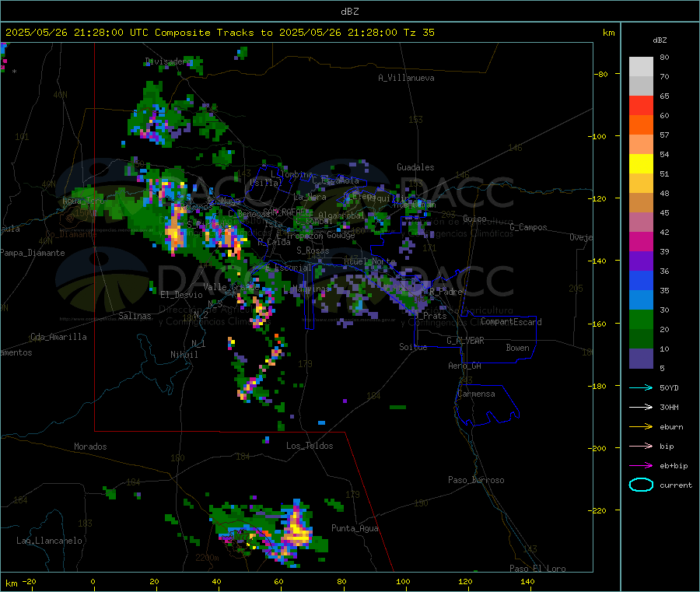Click the Bowen place label
Image resolution: width=700 pixels, height=592 pixels.
518,348
